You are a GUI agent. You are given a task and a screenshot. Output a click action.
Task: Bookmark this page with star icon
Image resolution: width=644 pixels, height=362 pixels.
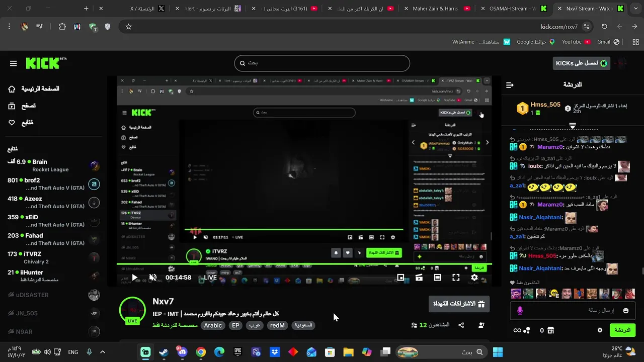[128, 27]
